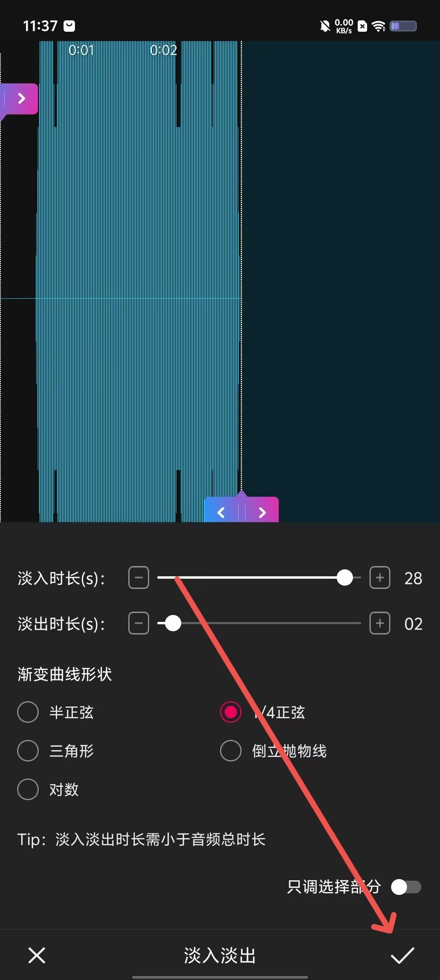Confirm fade settings with the checkmark icon

tap(402, 955)
